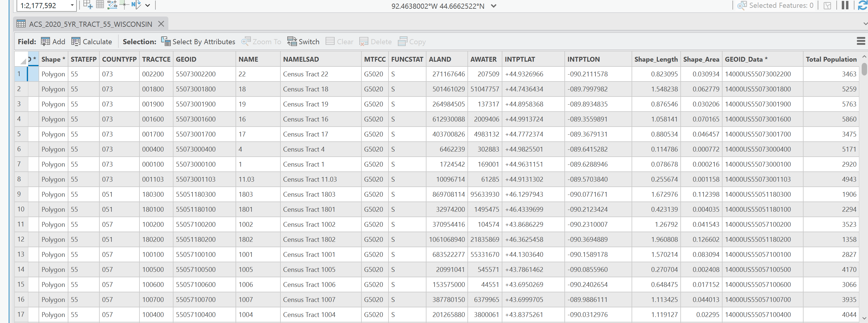
Task: Open the attribute table hamburger menu
Action: point(860,42)
